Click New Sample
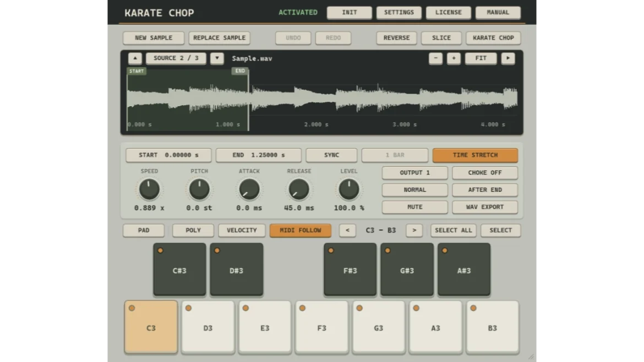The image size is (644, 362). pyautogui.click(x=154, y=38)
